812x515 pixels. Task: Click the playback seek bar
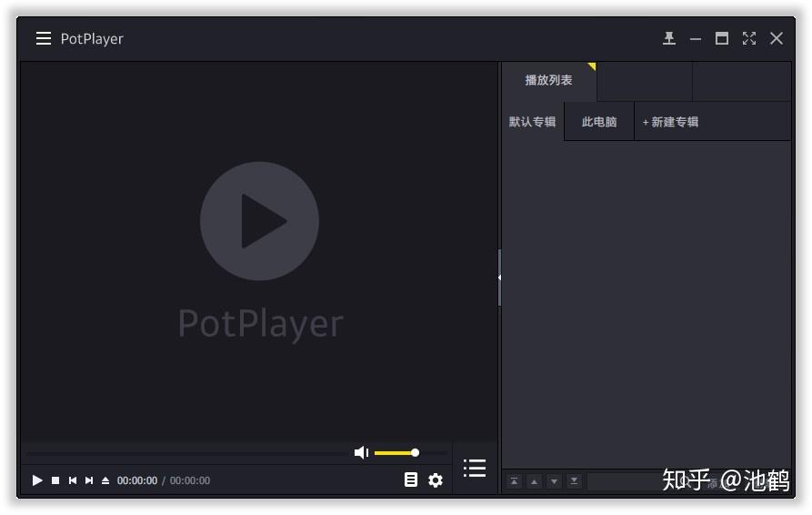coord(186,453)
